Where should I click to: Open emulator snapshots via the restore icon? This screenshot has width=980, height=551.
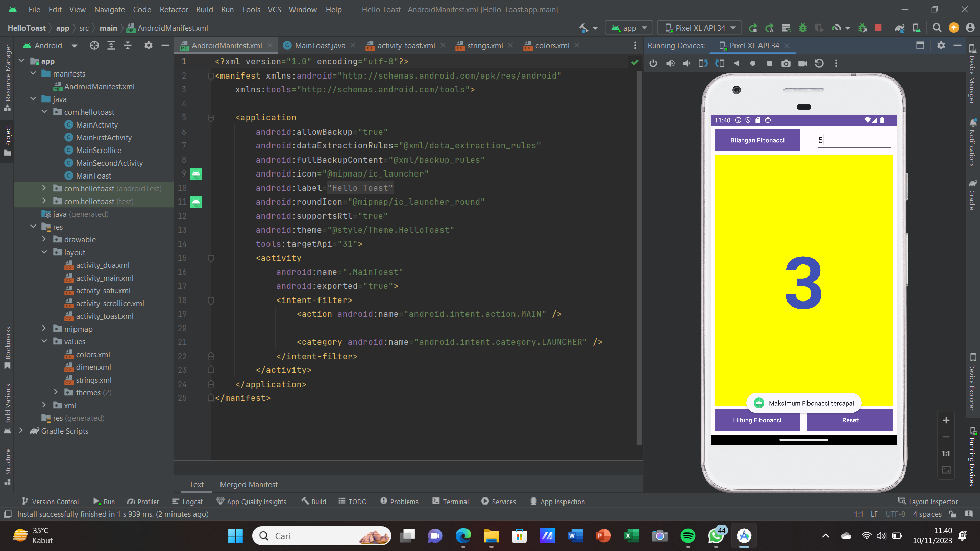[x=819, y=63]
